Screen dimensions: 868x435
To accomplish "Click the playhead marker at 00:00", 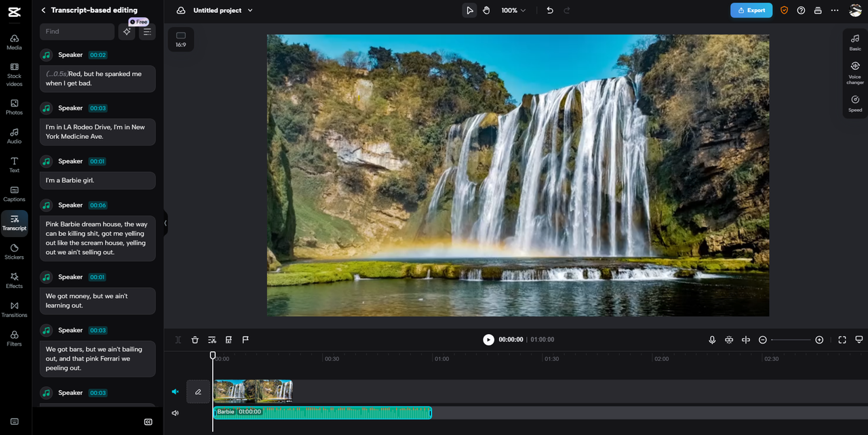I will [x=213, y=355].
